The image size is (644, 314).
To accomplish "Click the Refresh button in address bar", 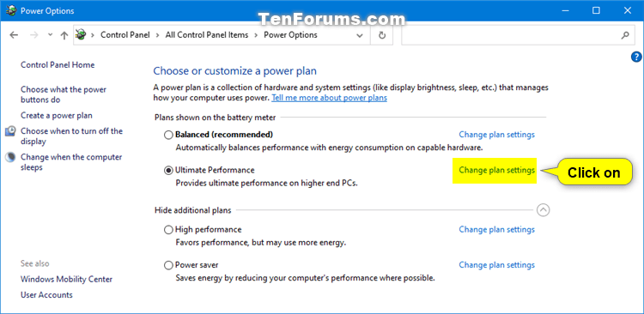I will (x=382, y=35).
